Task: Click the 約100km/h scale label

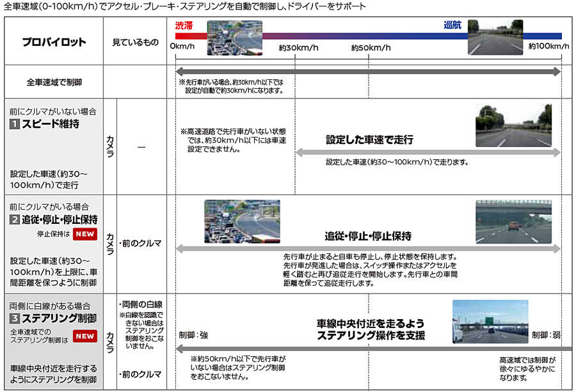Action: point(549,46)
